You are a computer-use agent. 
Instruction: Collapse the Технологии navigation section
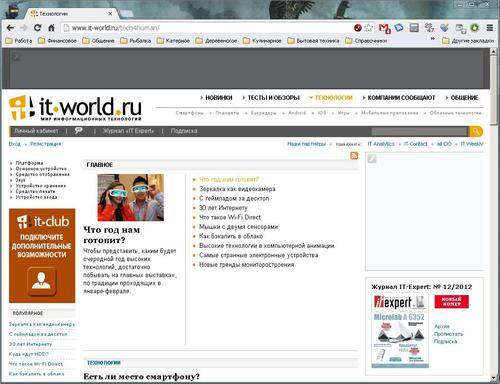(x=331, y=98)
